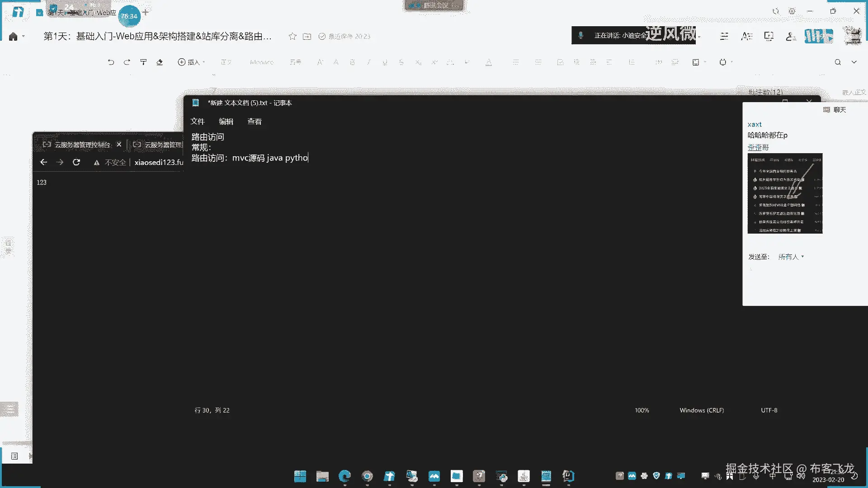Click the 歪歪哥 username link in chat
The width and height of the screenshot is (868, 488).
(x=758, y=147)
